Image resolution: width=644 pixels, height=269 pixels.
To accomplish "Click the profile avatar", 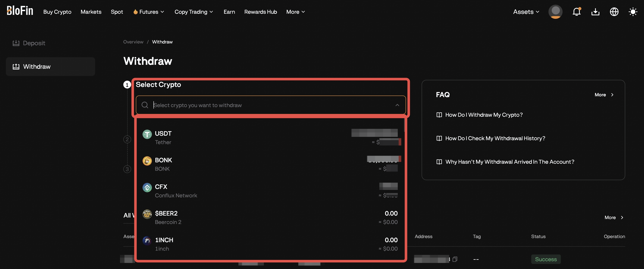I will point(555,12).
